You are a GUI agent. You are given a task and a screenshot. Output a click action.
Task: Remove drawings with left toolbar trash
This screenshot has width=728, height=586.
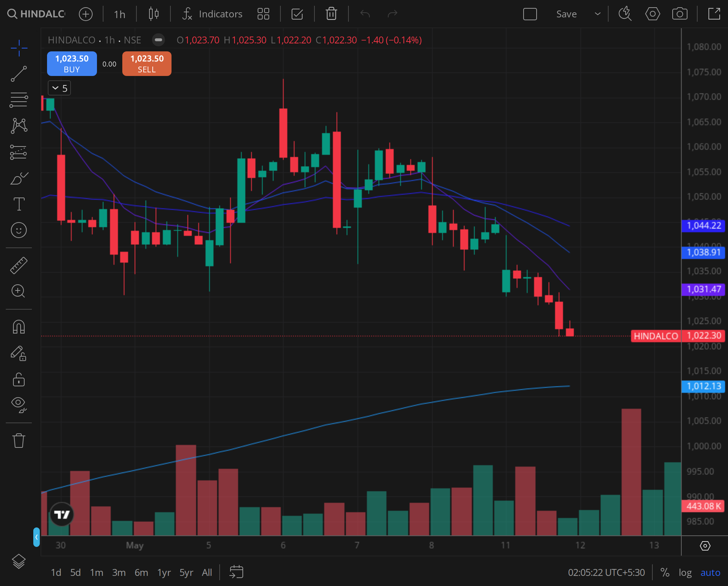(19, 441)
